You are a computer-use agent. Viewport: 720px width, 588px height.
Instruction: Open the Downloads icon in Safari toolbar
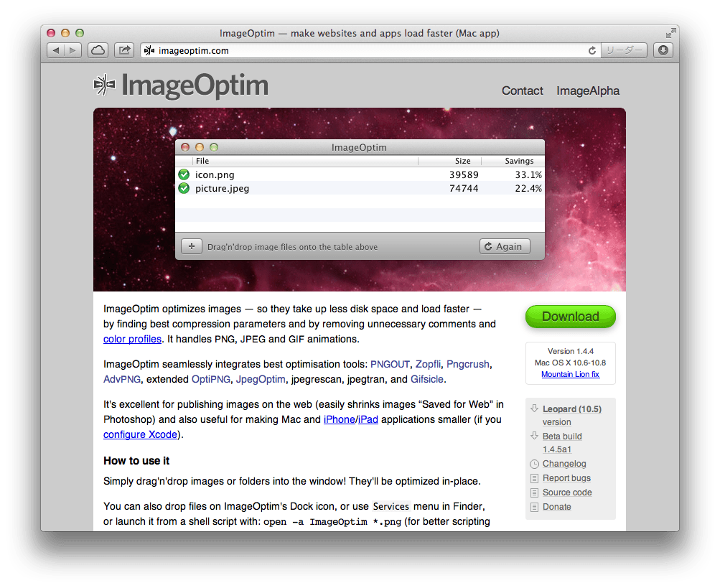[663, 50]
